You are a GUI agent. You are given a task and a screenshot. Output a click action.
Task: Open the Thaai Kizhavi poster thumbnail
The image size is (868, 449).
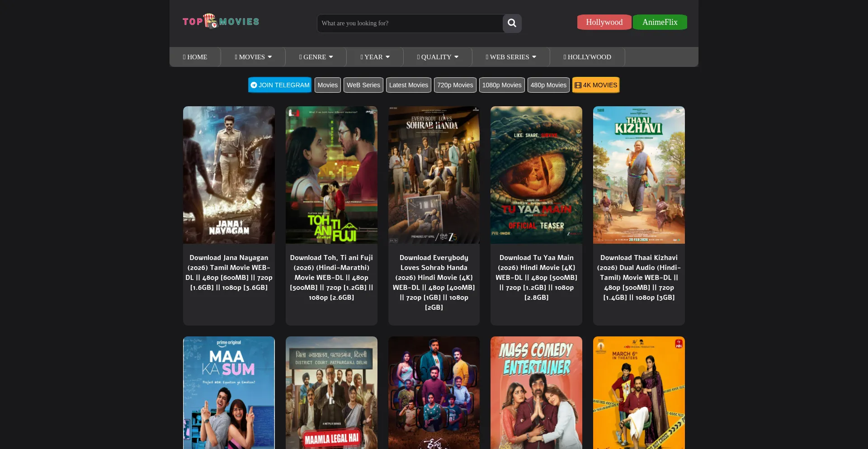coord(639,175)
